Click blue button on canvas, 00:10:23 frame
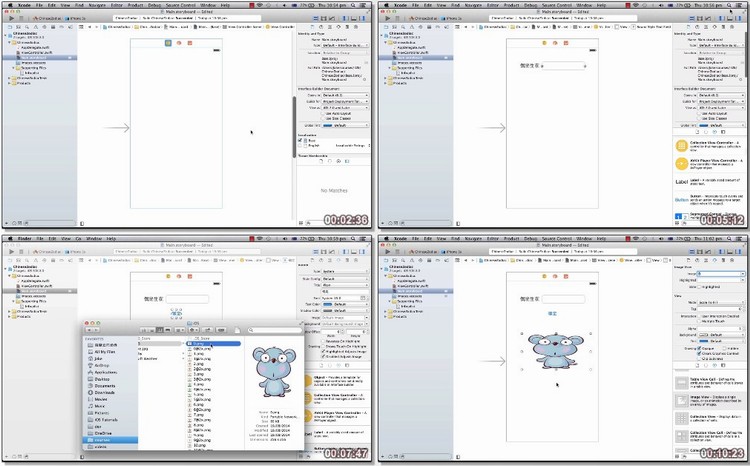 [x=552, y=313]
